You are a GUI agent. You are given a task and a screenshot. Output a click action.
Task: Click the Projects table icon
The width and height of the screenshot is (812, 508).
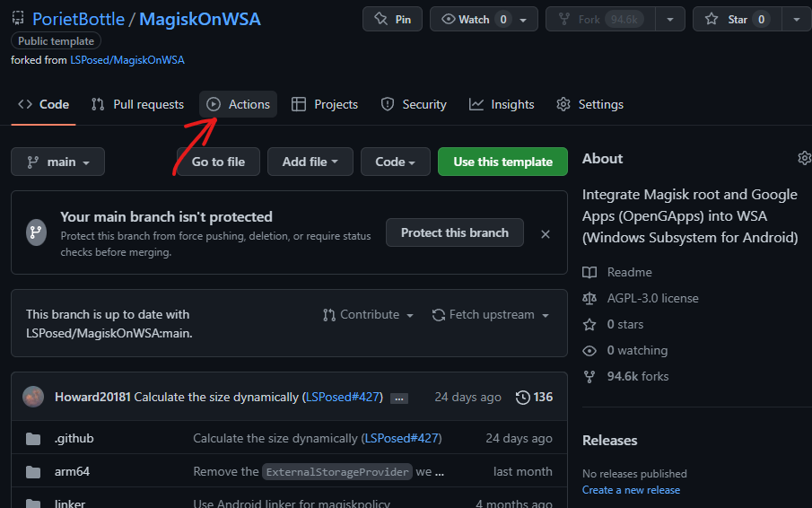coord(298,104)
